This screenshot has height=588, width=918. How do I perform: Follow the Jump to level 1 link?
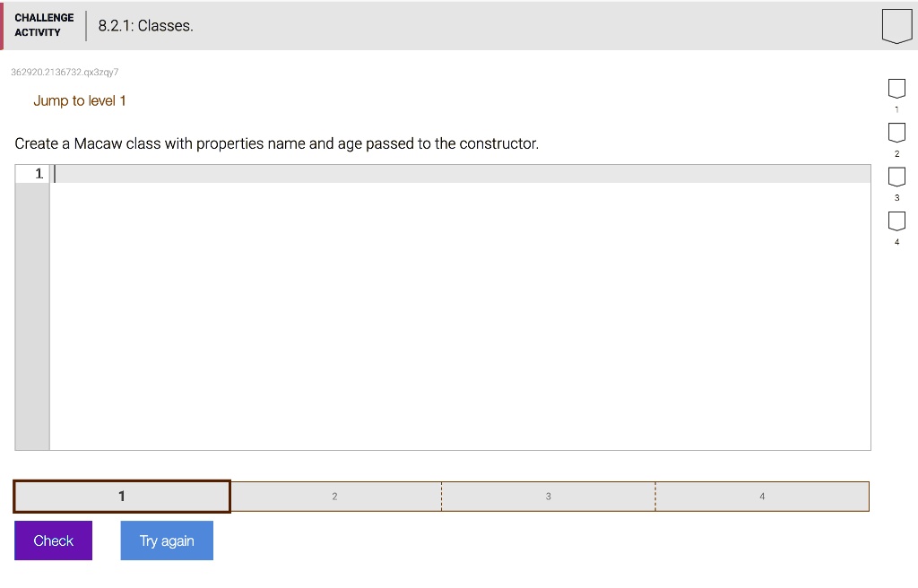[x=80, y=100]
